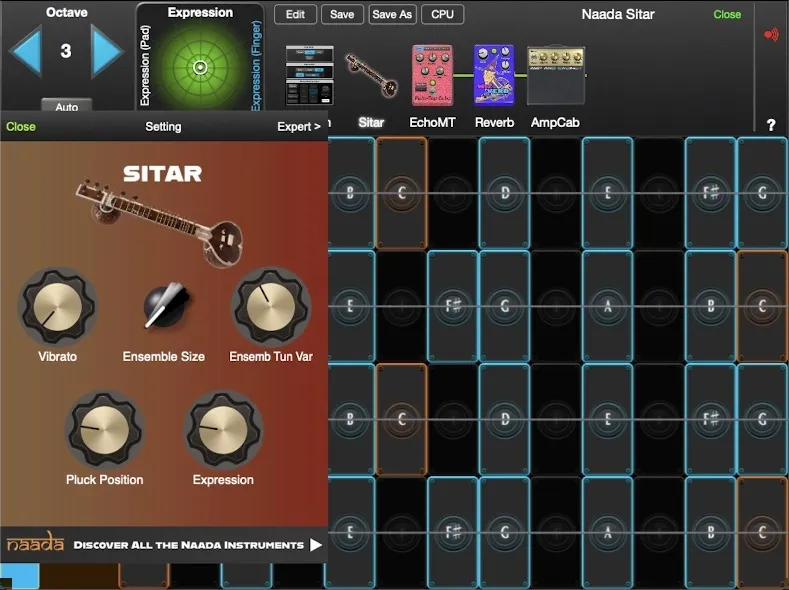
Task: Play the F# pad in the top row
Action: [x=711, y=193]
